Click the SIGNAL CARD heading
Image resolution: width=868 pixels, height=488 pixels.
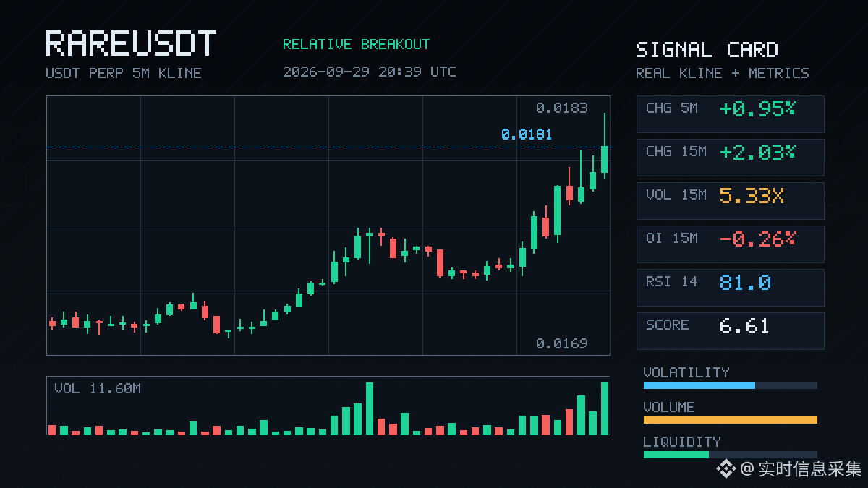tap(707, 50)
